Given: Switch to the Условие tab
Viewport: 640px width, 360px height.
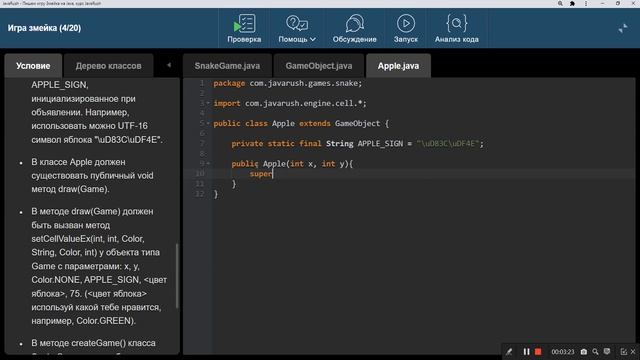Looking at the screenshot, I should (x=33, y=66).
